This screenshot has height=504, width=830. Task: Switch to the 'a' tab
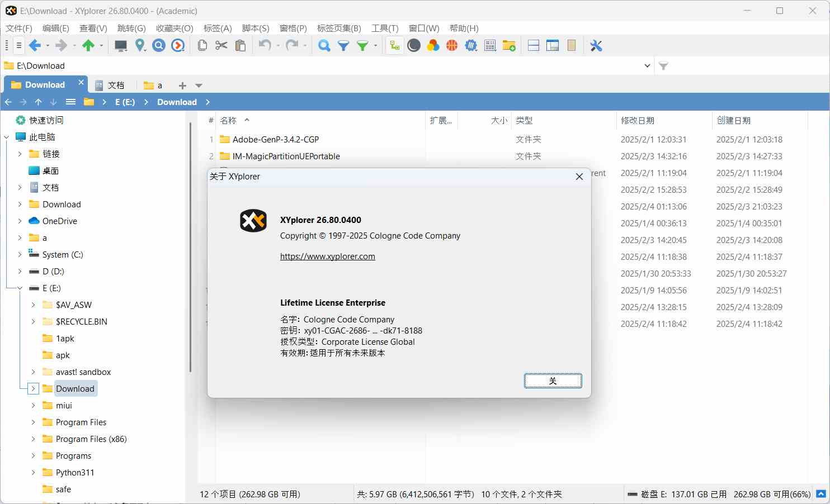point(153,85)
